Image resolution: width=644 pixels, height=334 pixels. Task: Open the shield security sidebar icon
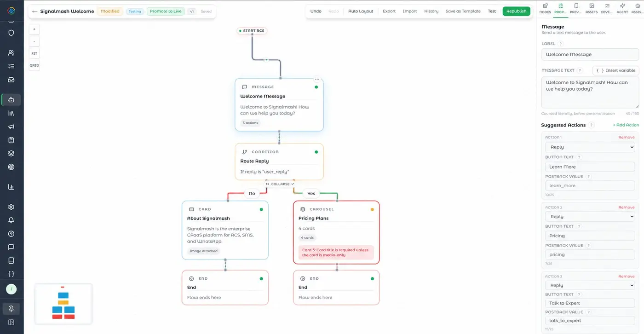click(11, 33)
